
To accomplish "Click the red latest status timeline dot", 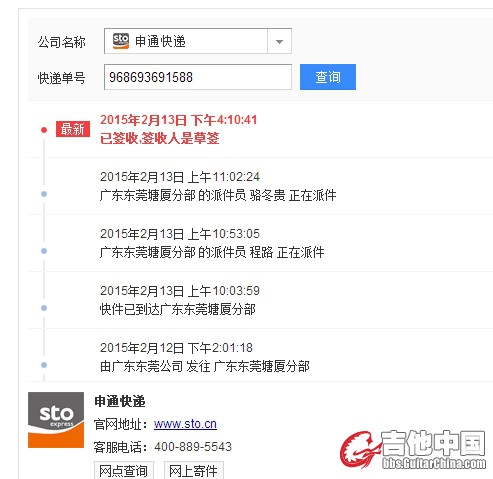I will [x=44, y=130].
